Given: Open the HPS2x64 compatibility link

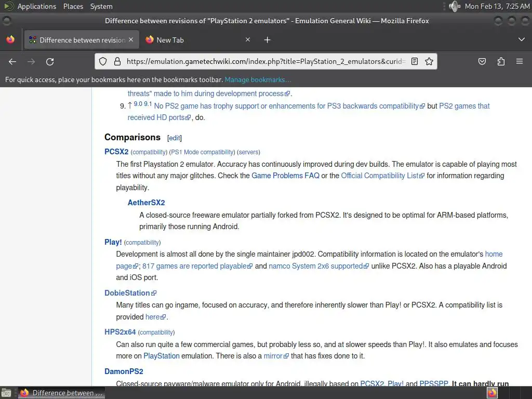Looking at the screenshot, I should click(156, 332).
